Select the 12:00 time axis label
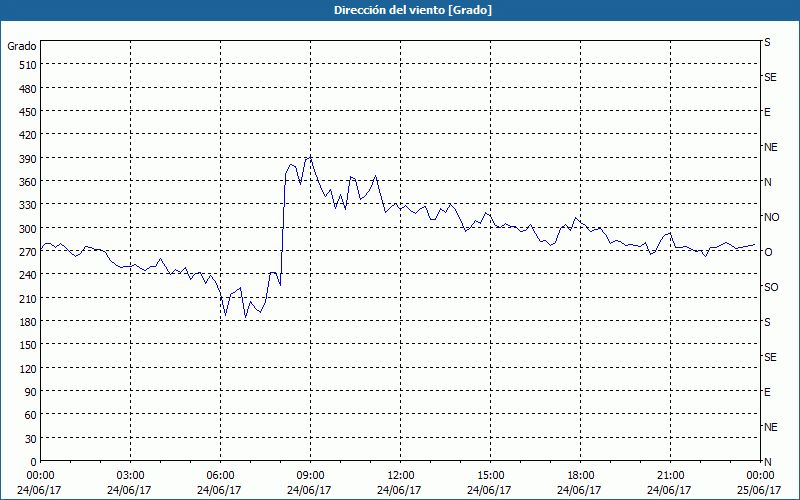The image size is (800, 500). pyautogui.click(x=401, y=476)
